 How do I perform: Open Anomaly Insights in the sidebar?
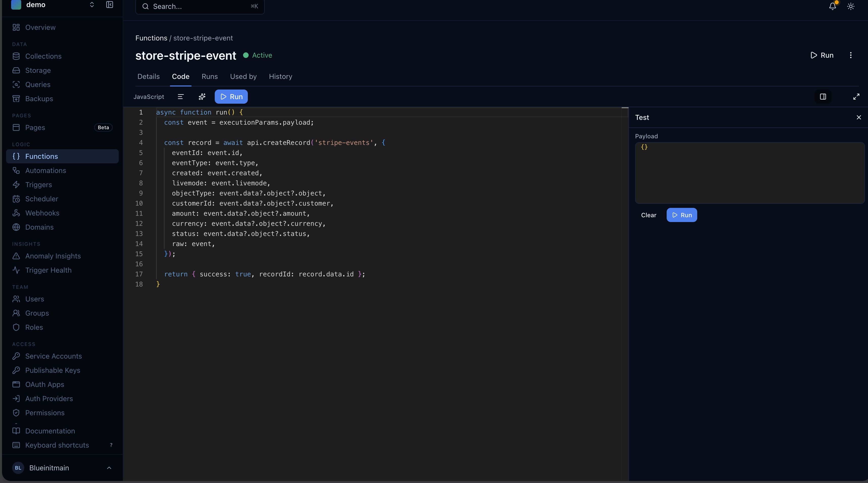(x=53, y=256)
